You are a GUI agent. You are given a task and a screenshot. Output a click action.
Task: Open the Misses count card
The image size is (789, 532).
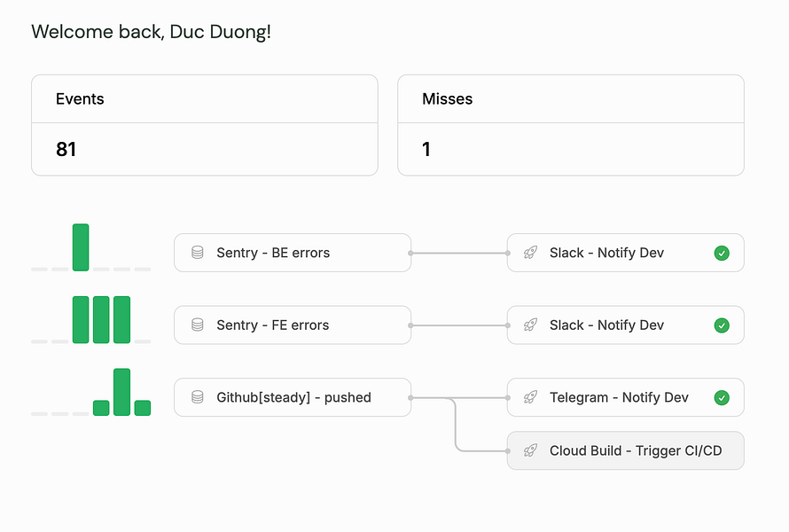click(x=571, y=125)
